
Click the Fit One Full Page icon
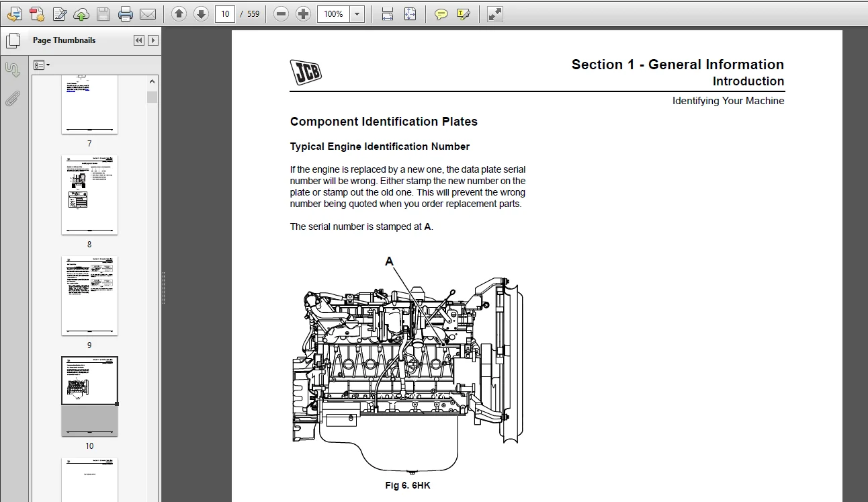[x=410, y=13]
